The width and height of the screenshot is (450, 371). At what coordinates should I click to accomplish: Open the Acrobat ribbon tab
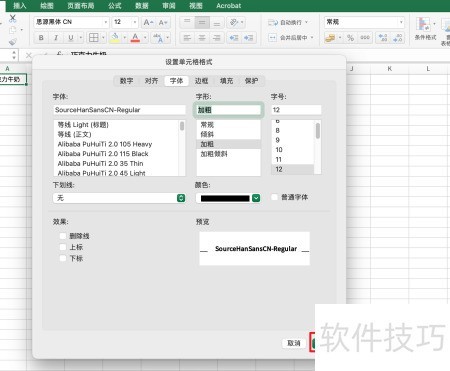(228, 6)
